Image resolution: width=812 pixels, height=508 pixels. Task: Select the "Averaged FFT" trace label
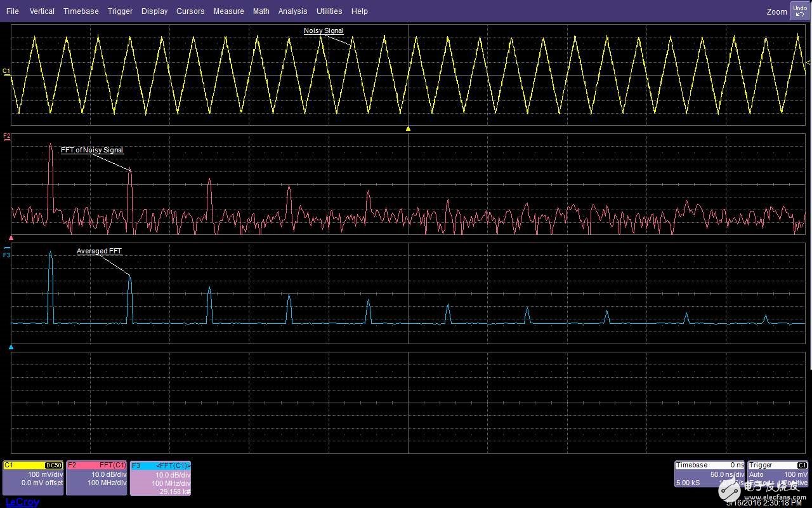(99, 251)
